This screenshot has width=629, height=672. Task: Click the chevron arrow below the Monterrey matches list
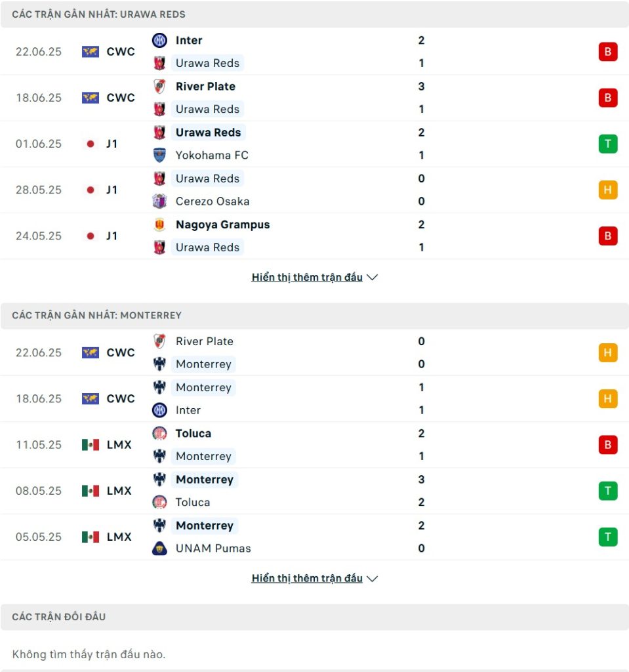(x=373, y=579)
